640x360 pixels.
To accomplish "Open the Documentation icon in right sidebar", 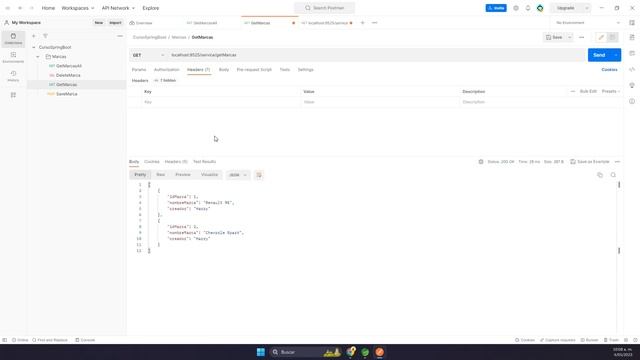I will 632,37.
